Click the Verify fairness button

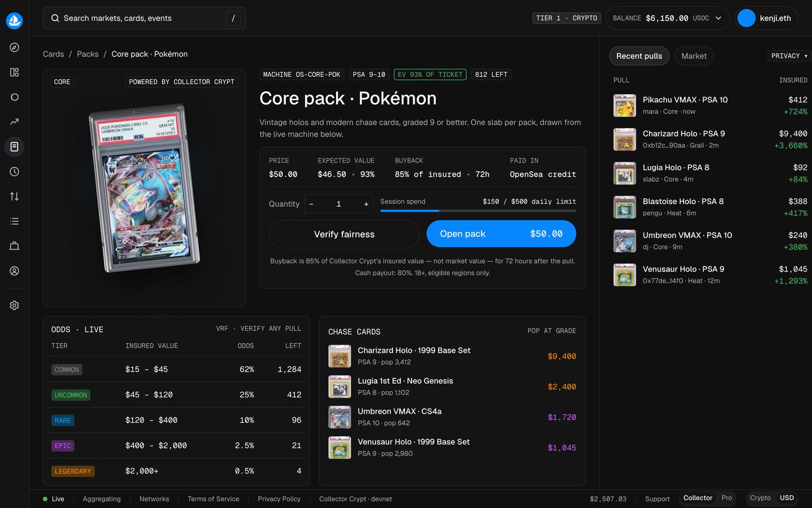pyautogui.click(x=344, y=234)
